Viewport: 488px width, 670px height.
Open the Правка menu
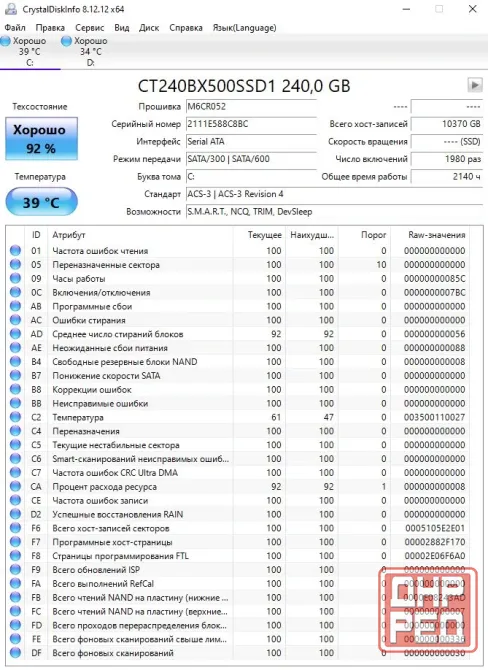point(50,28)
